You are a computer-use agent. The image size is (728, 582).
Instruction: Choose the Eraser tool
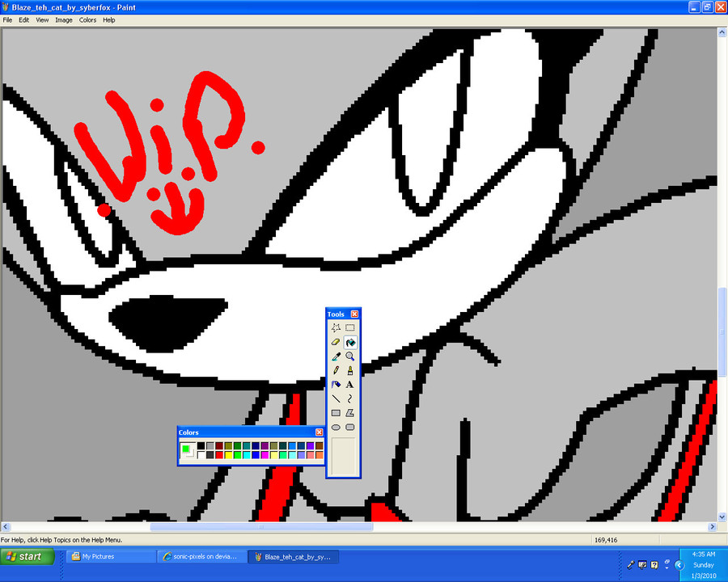pyautogui.click(x=336, y=342)
